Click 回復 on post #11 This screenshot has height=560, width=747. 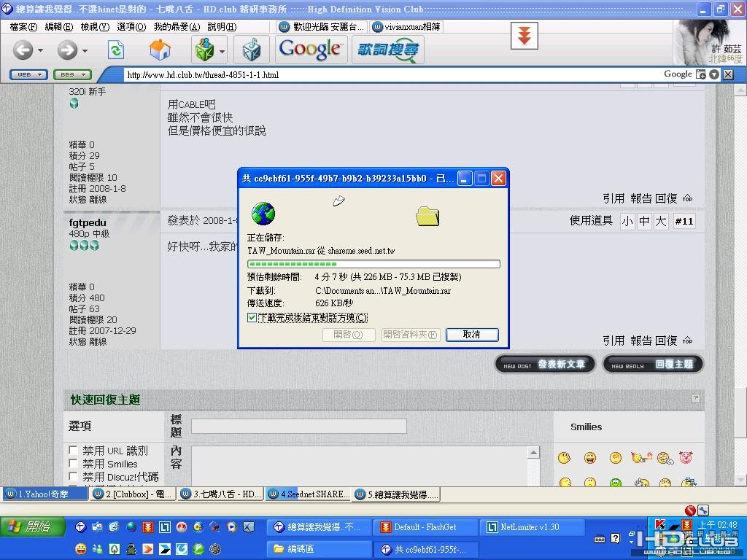pos(666,341)
